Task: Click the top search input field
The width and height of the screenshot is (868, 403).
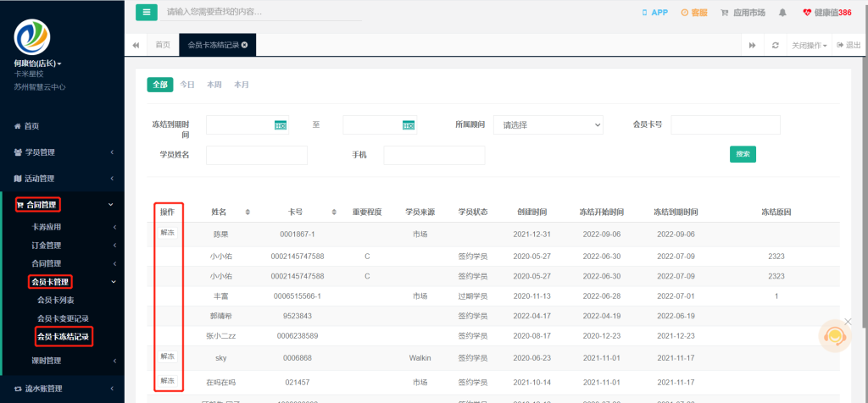Action: (261, 12)
